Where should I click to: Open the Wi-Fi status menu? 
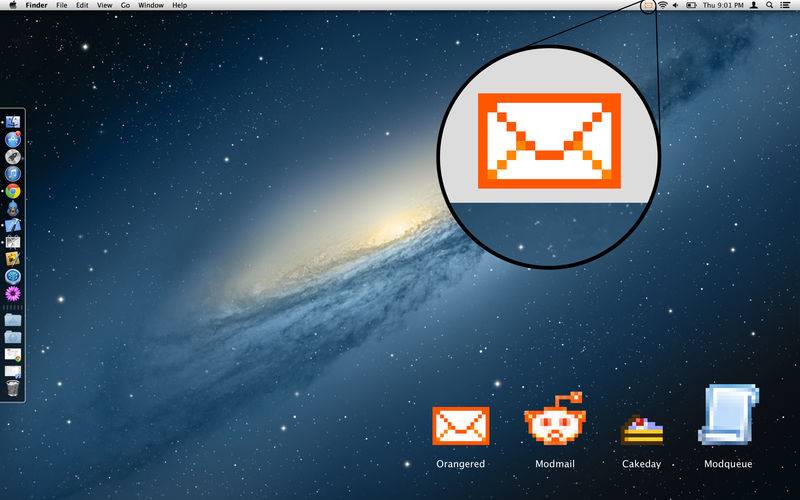coord(662,5)
